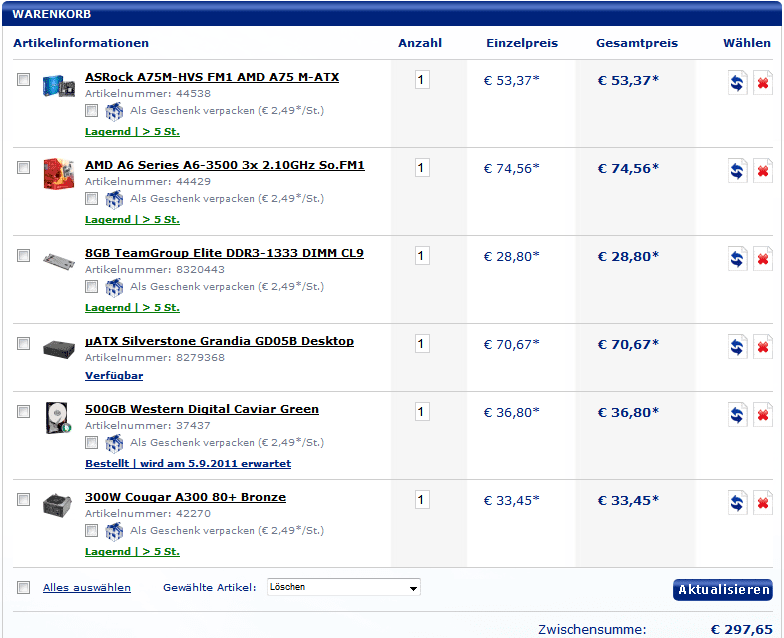Open 300W Cougar A300 80+ Bronze link
Screen dimensions: 784x638
pos(185,497)
